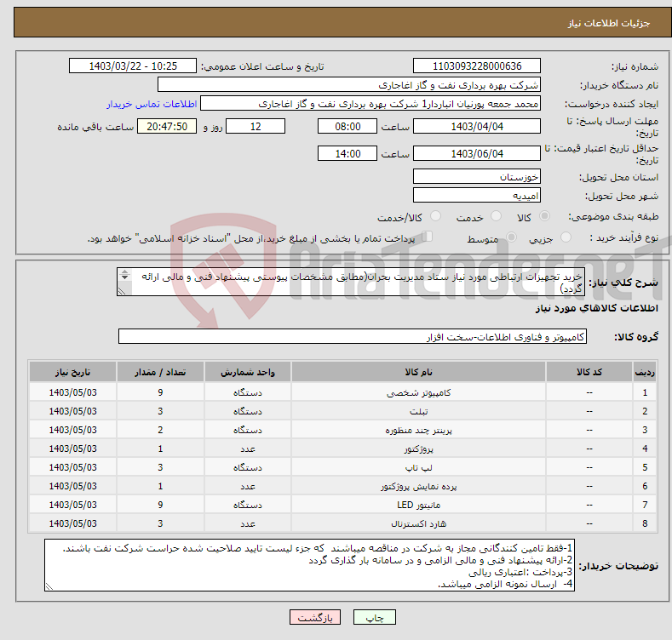Image resolution: width=672 pixels, height=640 pixels.
Task: Click the quantity 9 for کامپیوتر شخصی
Action: [160, 392]
